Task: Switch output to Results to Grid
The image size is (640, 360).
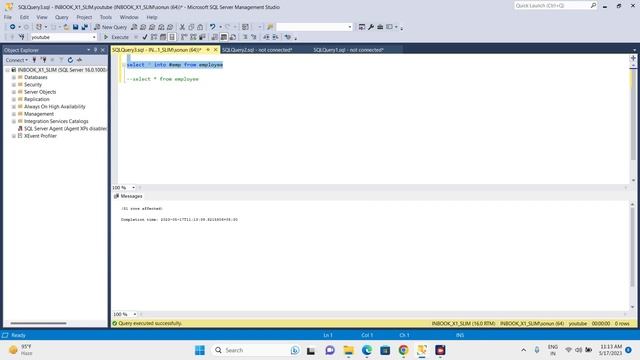Action: point(224,37)
